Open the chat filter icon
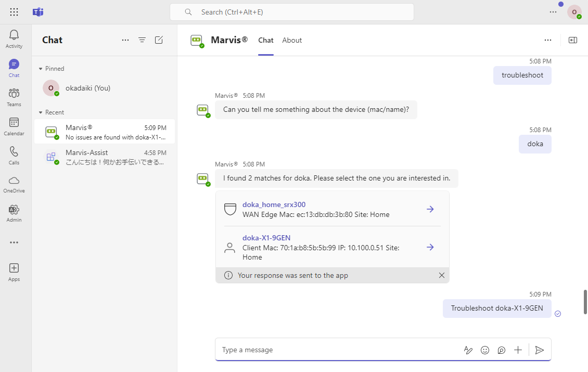 click(x=142, y=40)
